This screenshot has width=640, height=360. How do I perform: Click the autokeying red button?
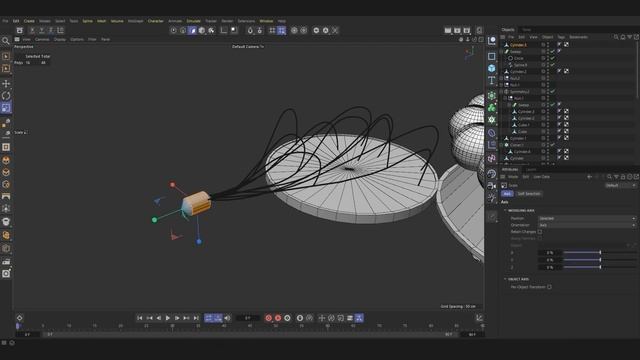pyautogui.click(x=278, y=318)
